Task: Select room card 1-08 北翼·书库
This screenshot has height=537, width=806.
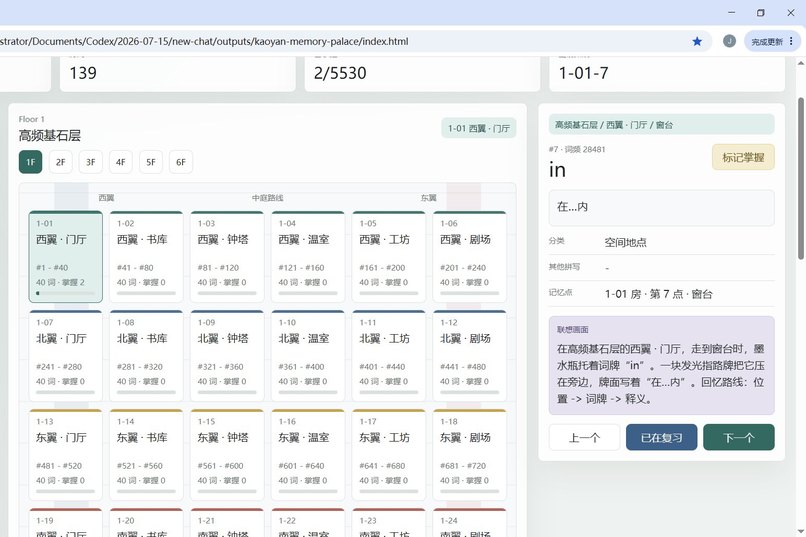Action: pos(146,356)
